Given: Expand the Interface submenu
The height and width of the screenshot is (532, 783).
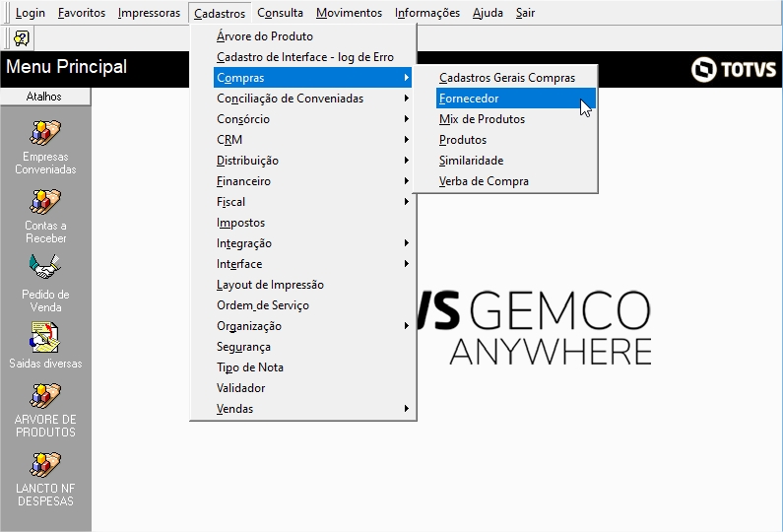Looking at the screenshot, I should pos(312,264).
